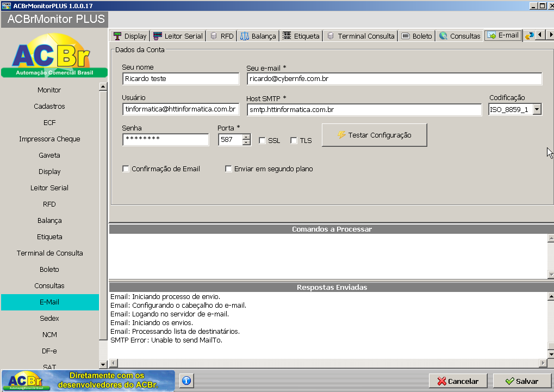554x392 pixels.
Task: Click the SMTP Error message line
Action: 166,340
